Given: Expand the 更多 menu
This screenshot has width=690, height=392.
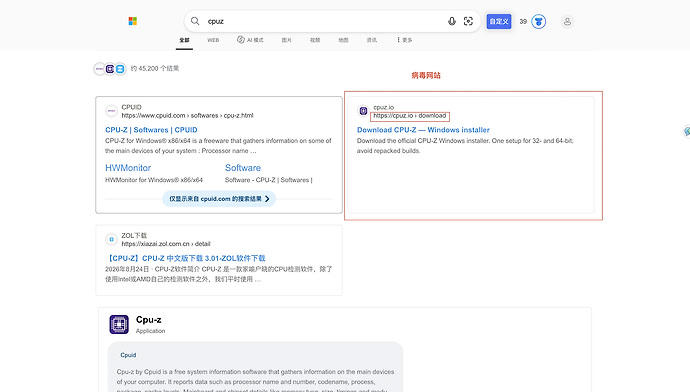Looking at the screenshot, I should pyautogui.click(x=404, y=40).
